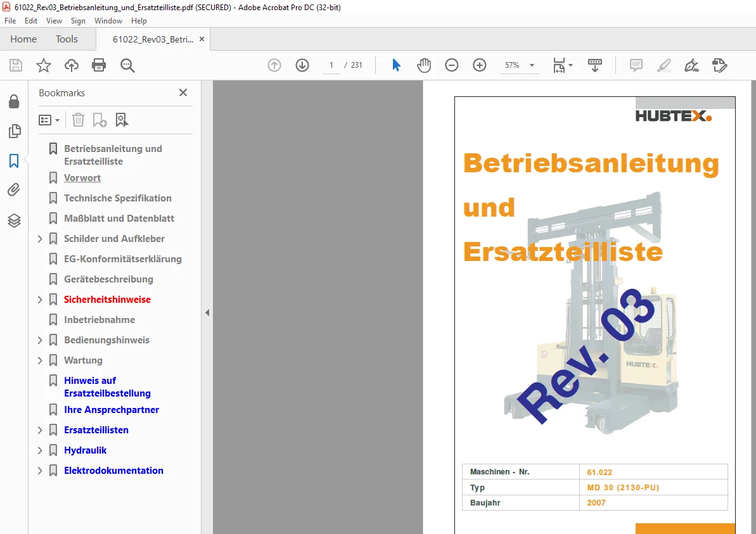Open bookmarks options dropdown menu
756x534 pixels.
click(x=49, y=120)
